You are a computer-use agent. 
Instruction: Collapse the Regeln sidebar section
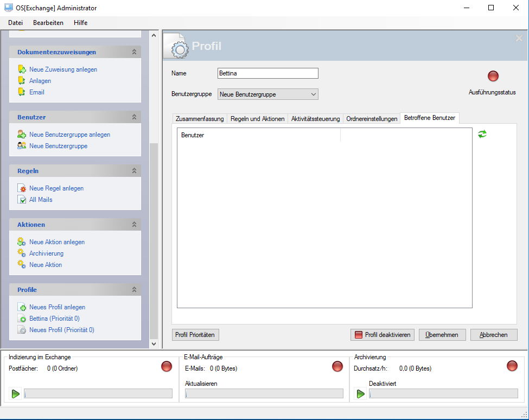pos(134,171)
